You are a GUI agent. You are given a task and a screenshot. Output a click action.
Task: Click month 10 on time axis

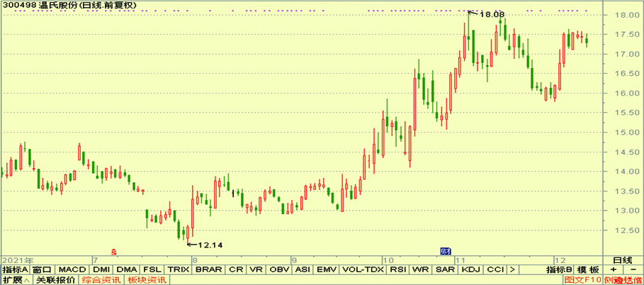387,260
